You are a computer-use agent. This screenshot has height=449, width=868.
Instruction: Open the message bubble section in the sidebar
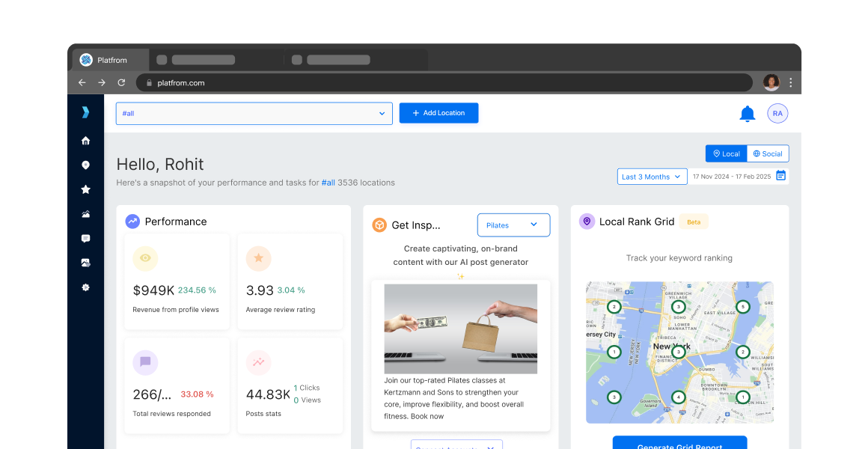85,239
